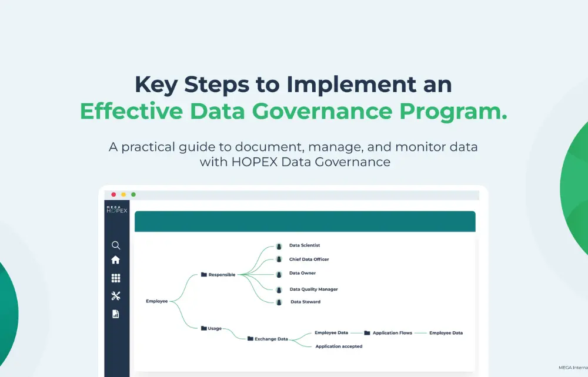The image size is (588, 377).
Task: Select the Data Owner label
Action: click(302, 273)
